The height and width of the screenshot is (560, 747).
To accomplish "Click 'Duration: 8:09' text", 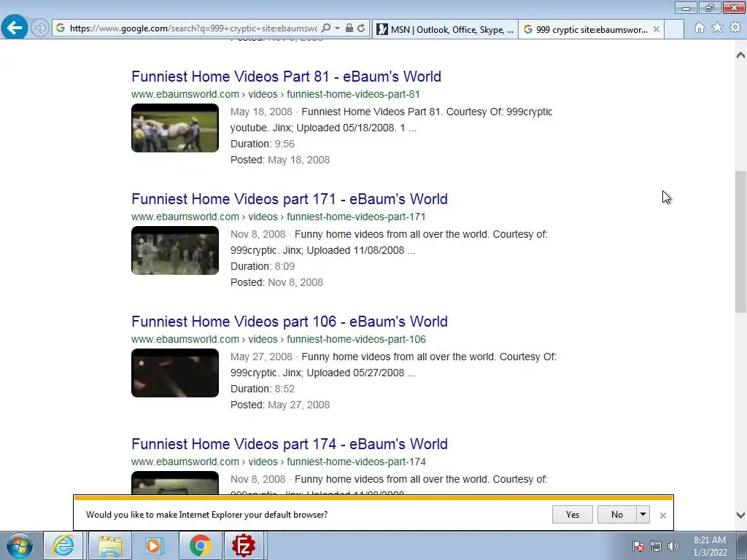I will (263, 266).
